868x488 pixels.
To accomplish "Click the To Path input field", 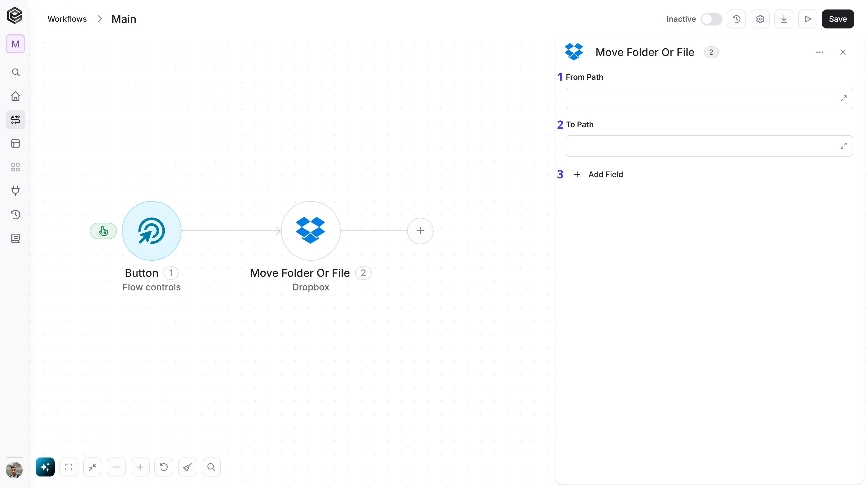I will pyautogui.click(x=709, y=146).
